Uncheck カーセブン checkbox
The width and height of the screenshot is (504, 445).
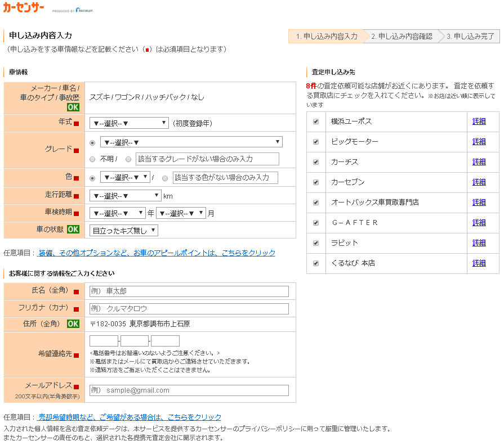[316, 182]
